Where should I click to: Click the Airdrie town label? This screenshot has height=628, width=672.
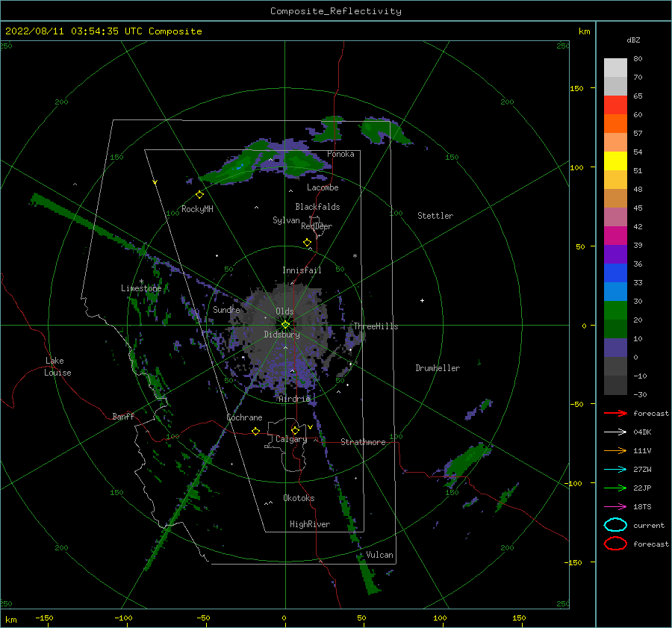pyautogui.click(x=294, y=399)
